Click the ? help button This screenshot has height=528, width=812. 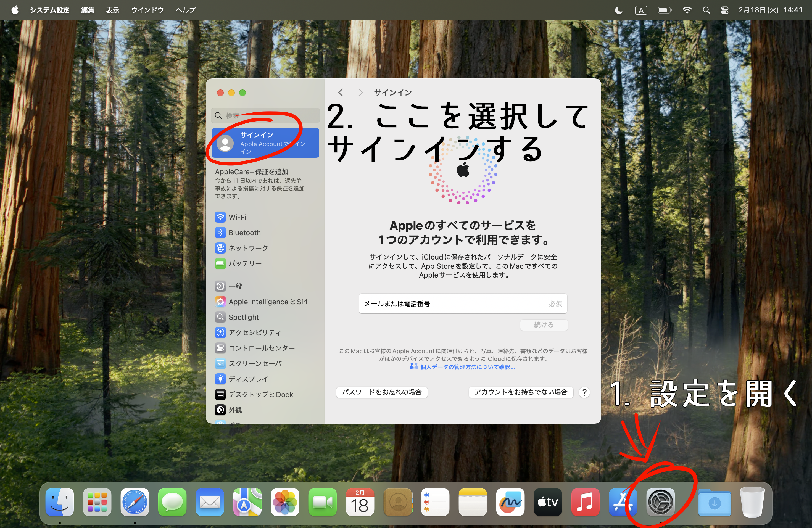(x=584, y=393)
